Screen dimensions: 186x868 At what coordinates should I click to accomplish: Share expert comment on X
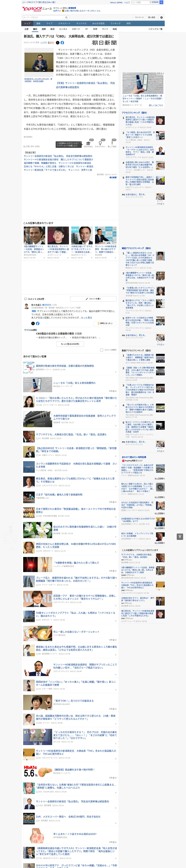(x=33, y=323)
